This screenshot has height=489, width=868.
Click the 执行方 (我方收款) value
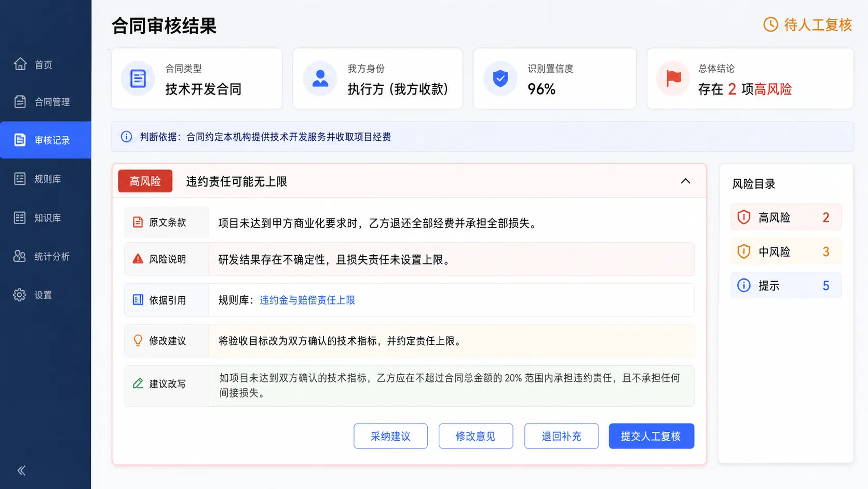[x=398, y=89]
